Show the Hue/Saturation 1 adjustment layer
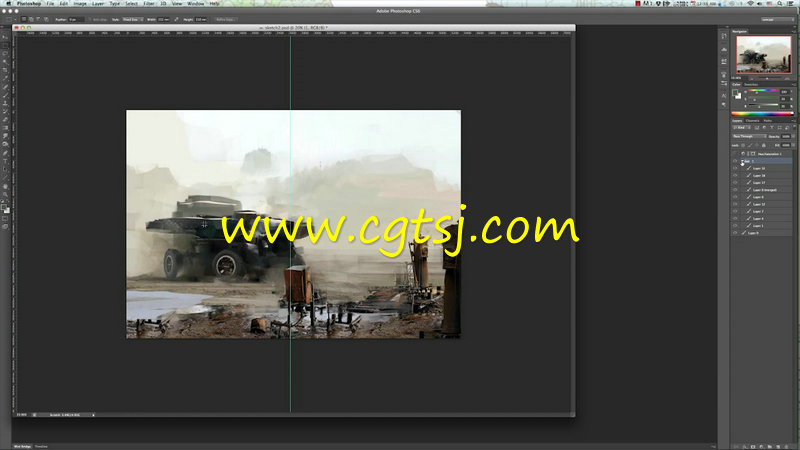Image resolution: width=800 pixels, height=450 pixels. [x=735, y=154]
